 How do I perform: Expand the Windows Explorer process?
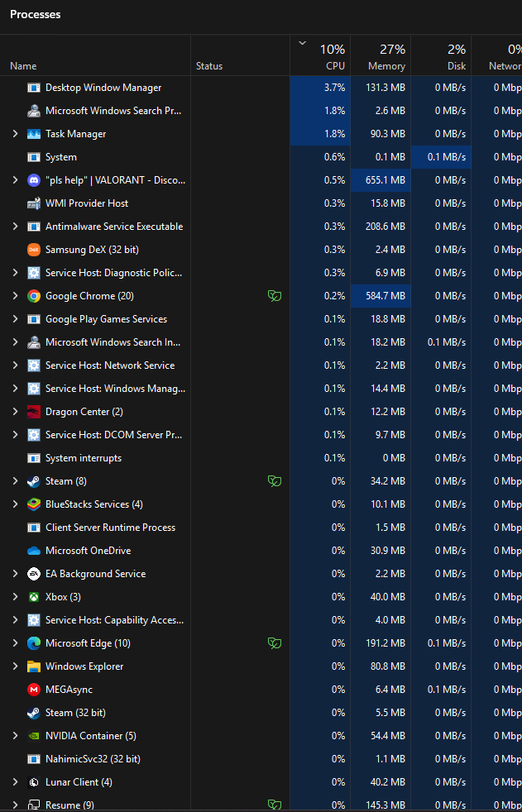[x=15, y=666]
